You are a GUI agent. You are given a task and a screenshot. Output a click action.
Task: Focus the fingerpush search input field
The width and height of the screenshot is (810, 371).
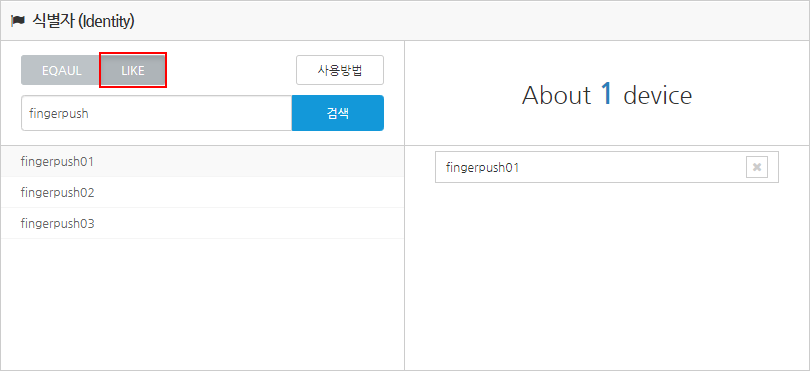[x=157, y=113]
